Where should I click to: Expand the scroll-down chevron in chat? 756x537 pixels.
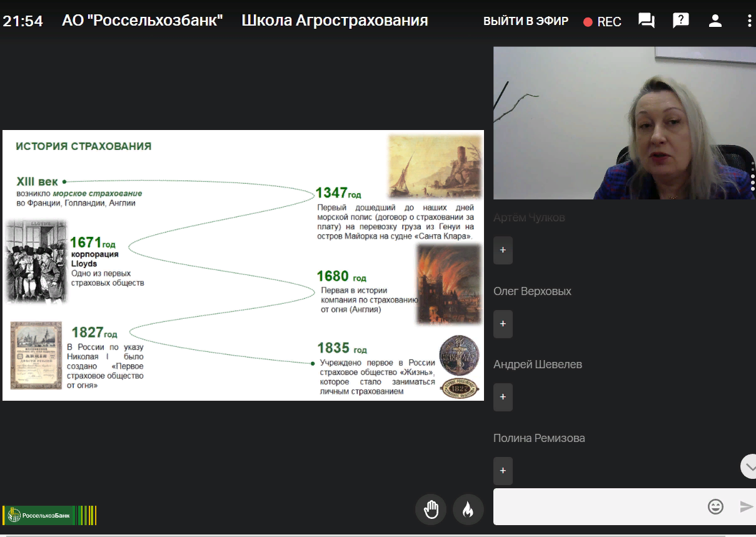748,466
